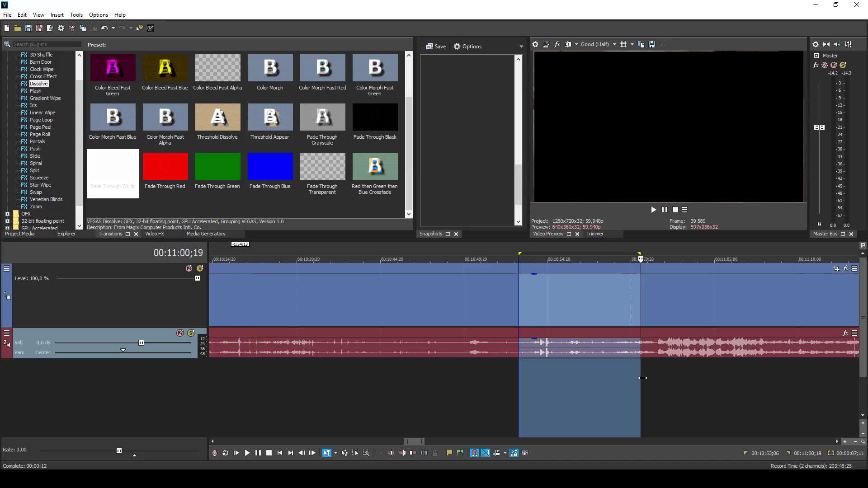Click Play From Start button
The width and height of the screenshot is (868, 488).
pyautogui.click(x=236, y=453)
